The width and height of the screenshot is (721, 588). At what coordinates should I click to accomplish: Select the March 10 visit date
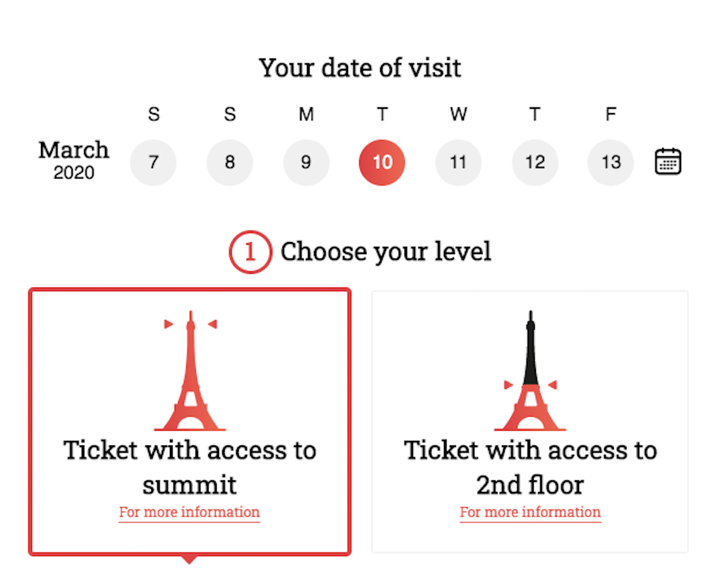[382, 162]
